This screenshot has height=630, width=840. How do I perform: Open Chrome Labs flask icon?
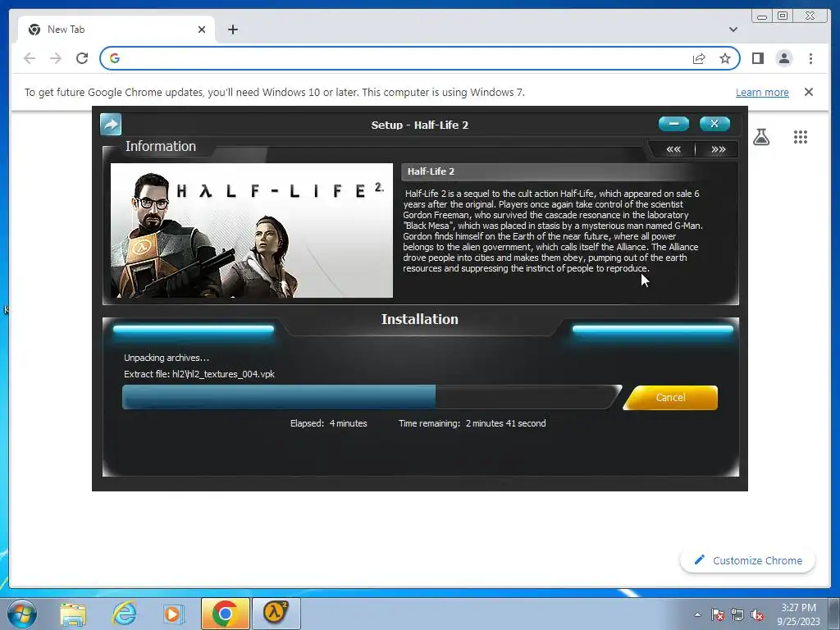coord(761,137)
